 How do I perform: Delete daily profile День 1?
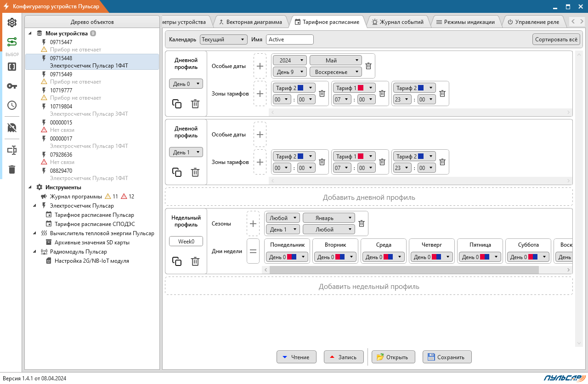(x=195, y=172)
